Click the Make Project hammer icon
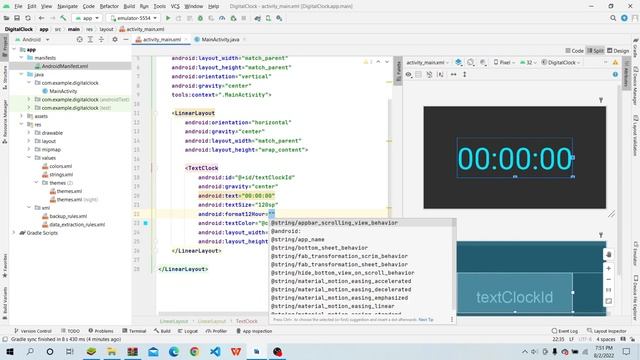 [63, 18]
